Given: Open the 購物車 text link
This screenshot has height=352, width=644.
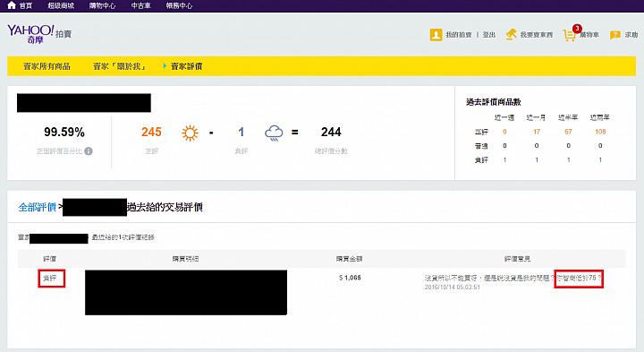Looking at the screenshot, I should coord(589,35).
